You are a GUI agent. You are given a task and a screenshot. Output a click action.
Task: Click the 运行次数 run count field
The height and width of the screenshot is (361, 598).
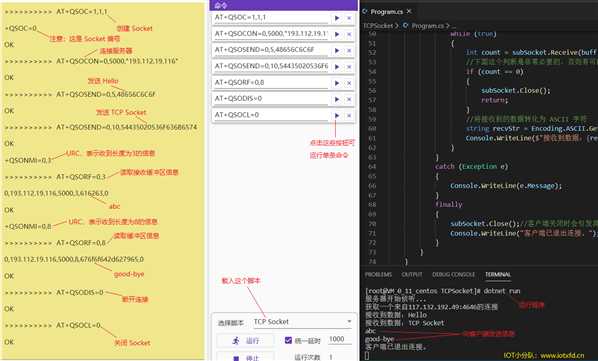(340, 357)
